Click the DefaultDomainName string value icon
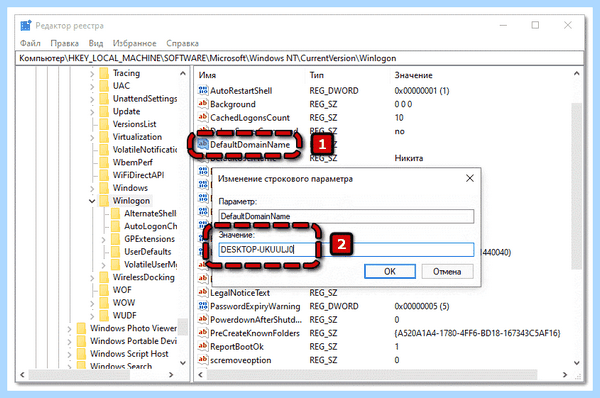The height and width of the screenshot is (398, 600). coord(203,144)
